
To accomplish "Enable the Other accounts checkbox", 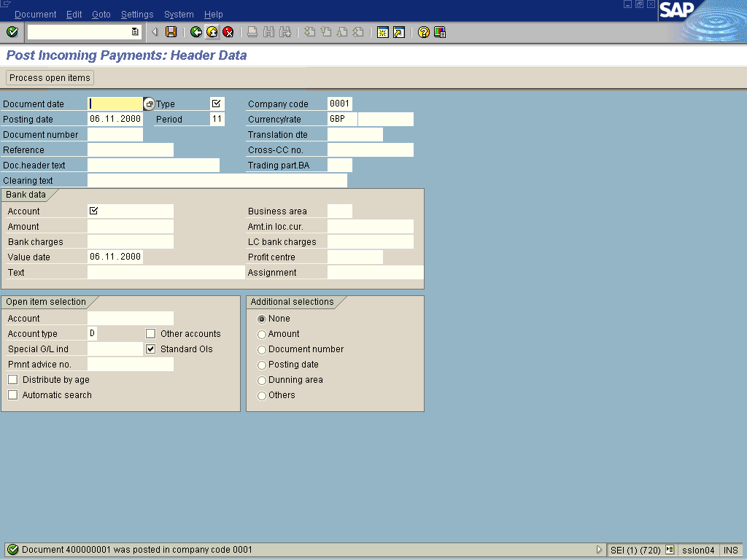I will (151, 334).
